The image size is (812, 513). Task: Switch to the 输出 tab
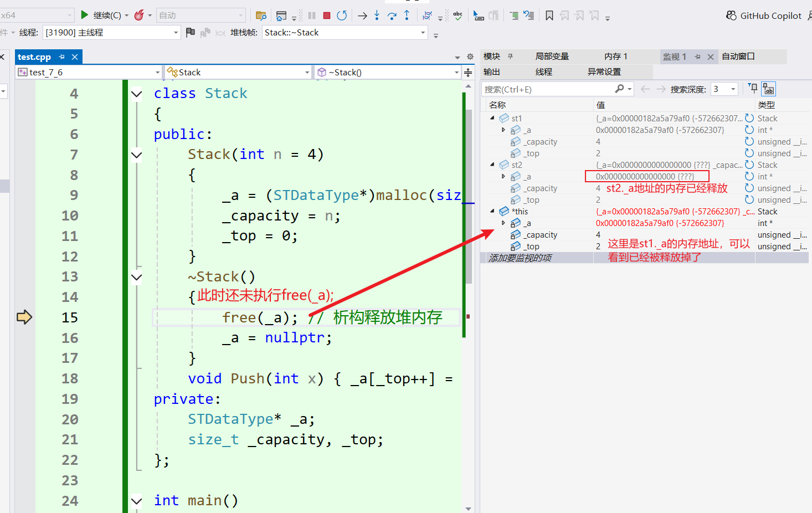pyautogui.click(x=491, y=72)
